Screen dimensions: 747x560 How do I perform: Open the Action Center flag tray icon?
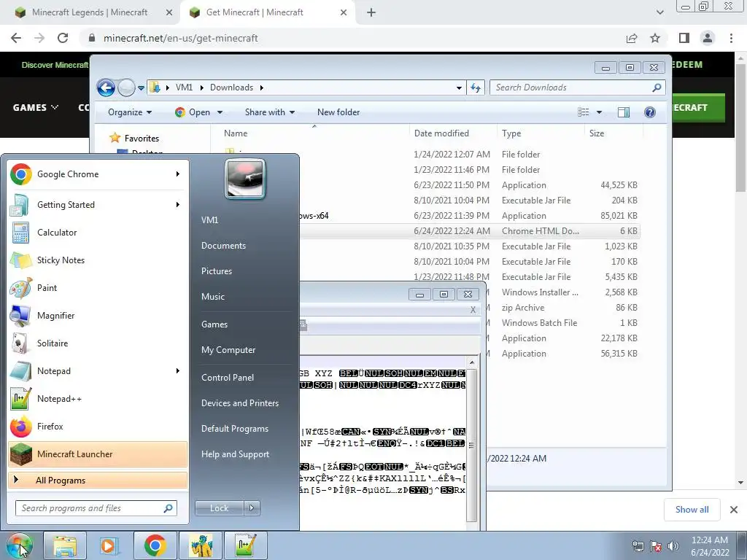click(656, 546)
